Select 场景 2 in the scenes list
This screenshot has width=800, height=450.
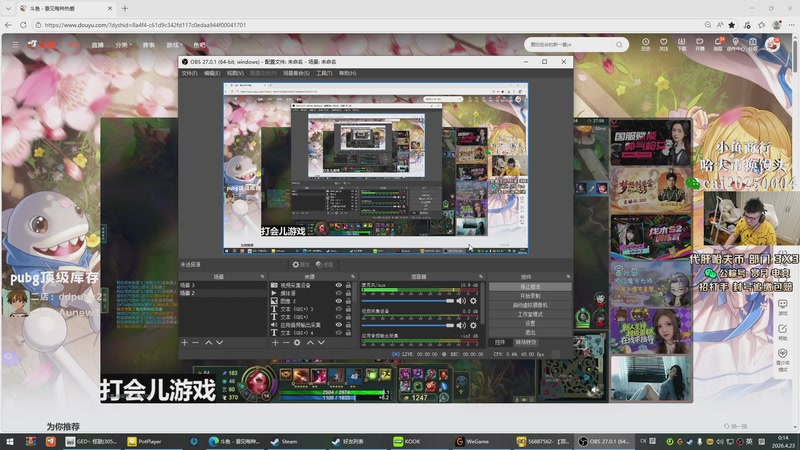pyautogui.click(x=222, y=293)
